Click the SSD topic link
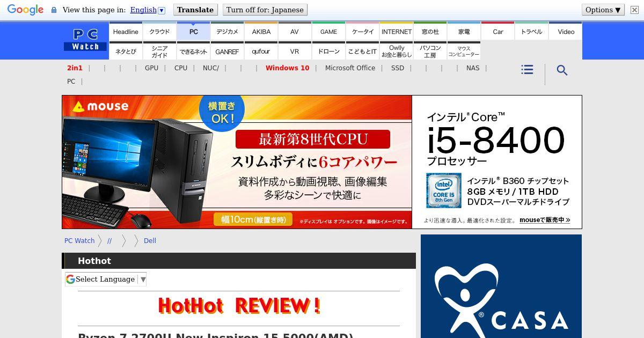644x338 pixels. tap(398, 68)
